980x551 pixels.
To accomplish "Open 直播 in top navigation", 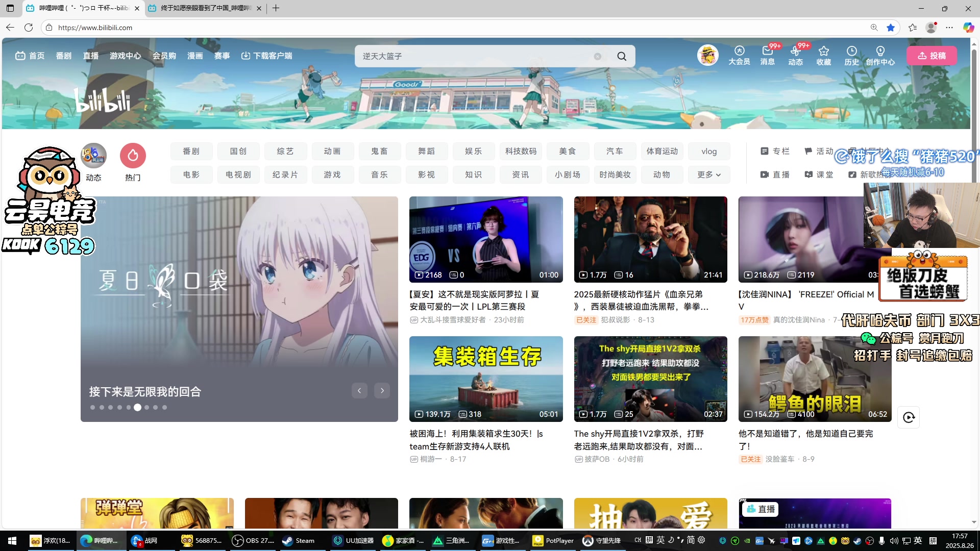I will click(x=91, y=56).
